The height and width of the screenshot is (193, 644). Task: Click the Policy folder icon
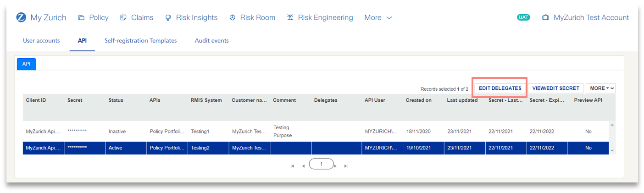pyautogui.click(x=81, y=18)
